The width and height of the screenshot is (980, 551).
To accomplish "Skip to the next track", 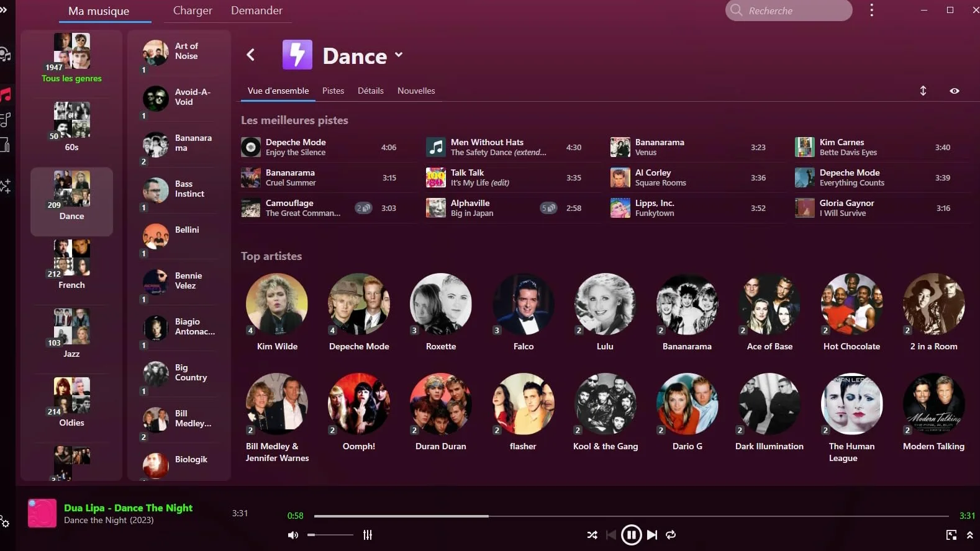I will pos(651,535).
